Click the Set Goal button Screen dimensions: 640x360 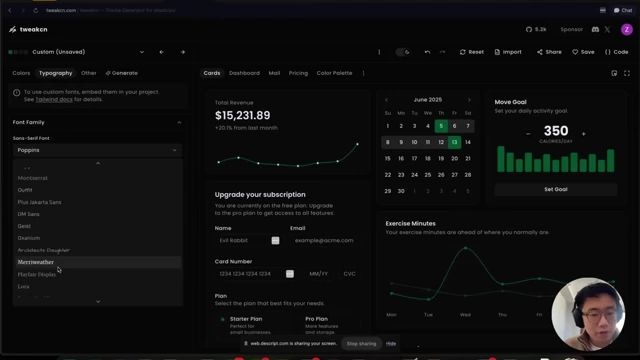[x=556, y=189]
